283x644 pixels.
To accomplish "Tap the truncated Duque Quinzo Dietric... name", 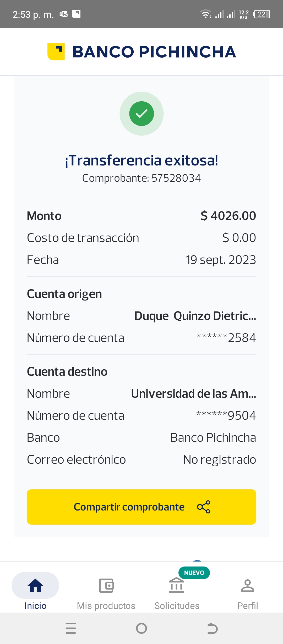I will (x=195, y=316).
